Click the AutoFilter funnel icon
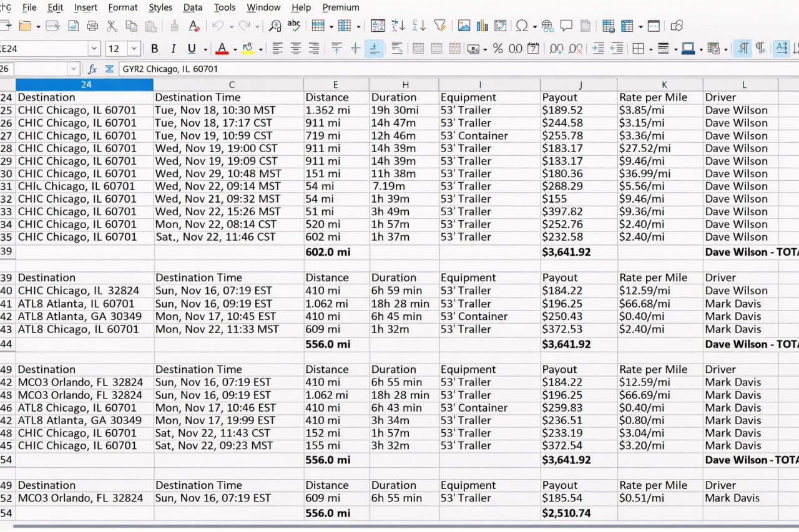The width and height of the screenshot is (799, 532). click(x=440, y=26)
